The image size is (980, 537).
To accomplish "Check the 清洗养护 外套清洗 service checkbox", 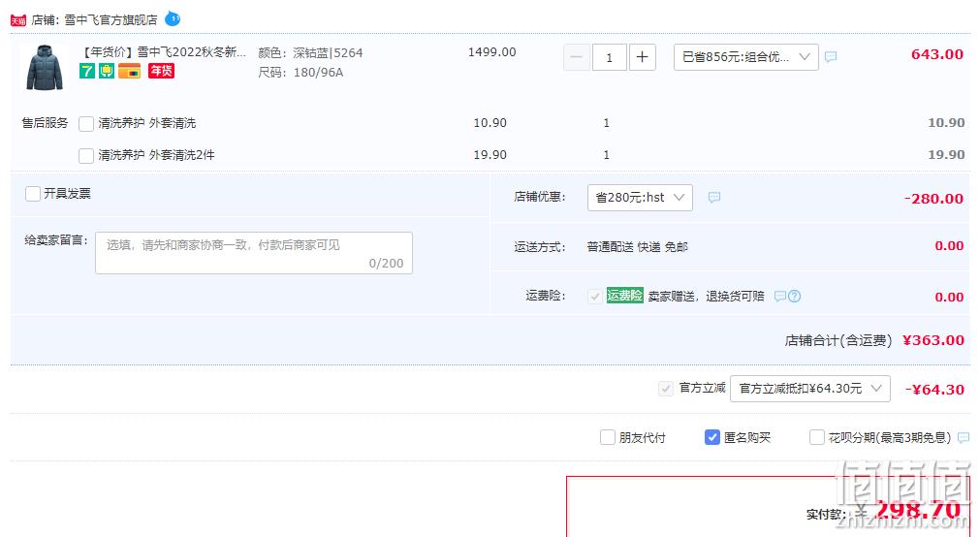I will coord(86,124).
